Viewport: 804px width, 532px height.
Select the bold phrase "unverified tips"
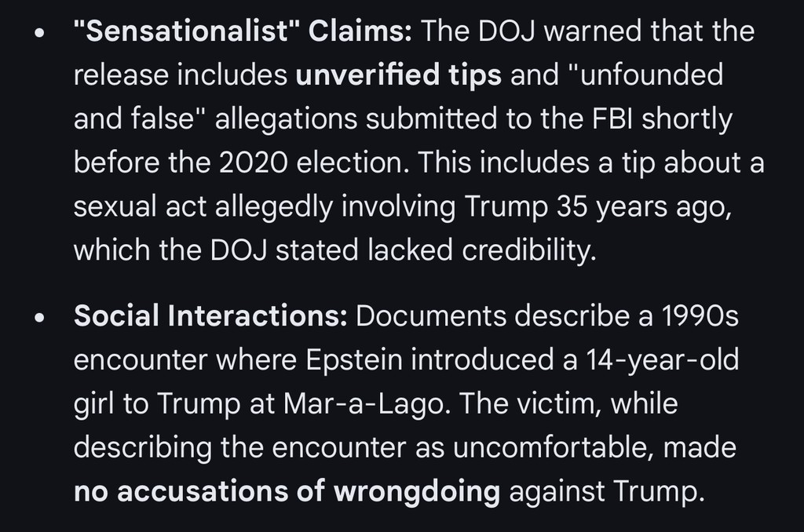point(399,75)
